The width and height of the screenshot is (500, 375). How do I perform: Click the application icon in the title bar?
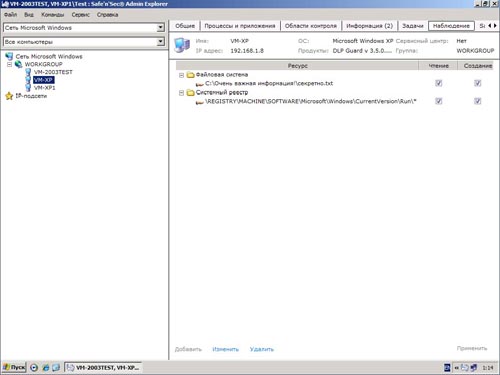[x=5, y=4]
